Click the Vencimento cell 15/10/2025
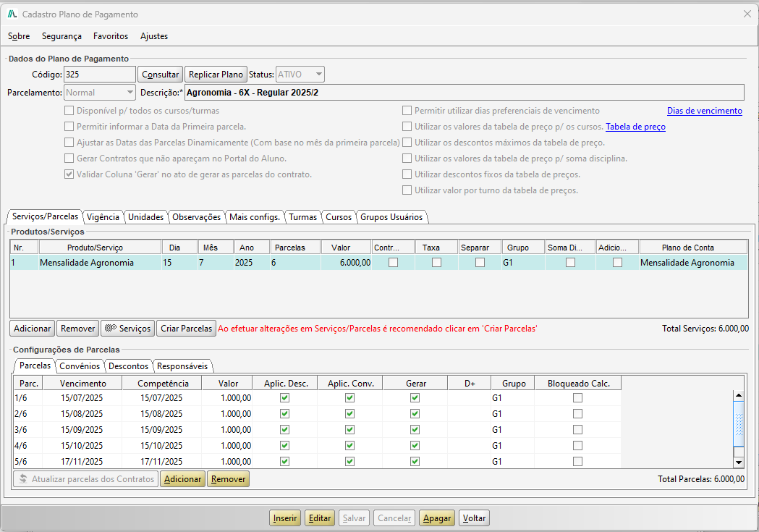 82,446
